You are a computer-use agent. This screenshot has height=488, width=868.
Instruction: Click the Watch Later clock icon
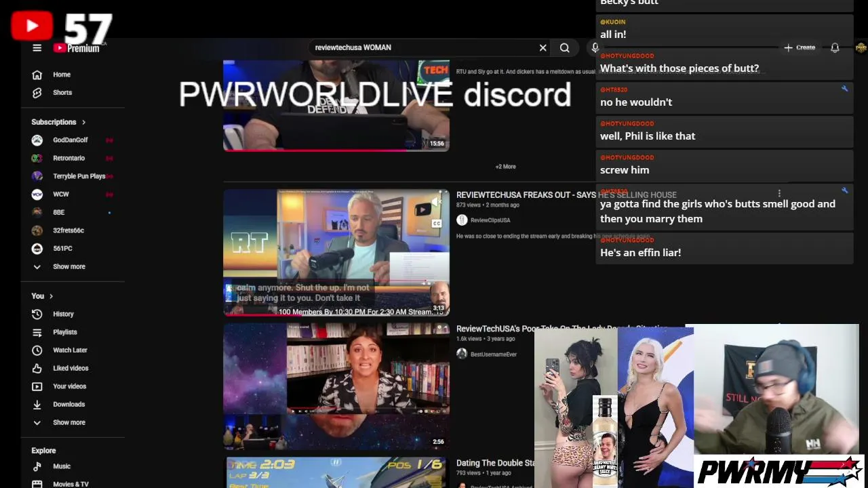tap(37, 350)
